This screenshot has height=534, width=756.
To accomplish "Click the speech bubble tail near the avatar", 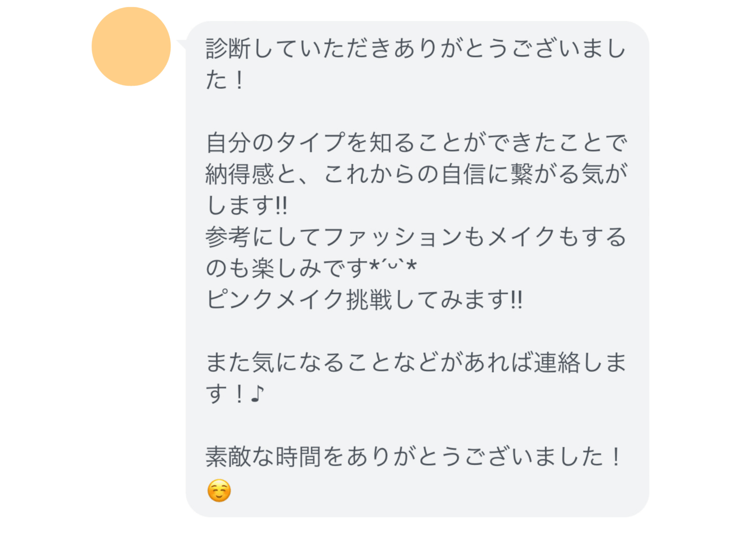I will coord(181,45).
